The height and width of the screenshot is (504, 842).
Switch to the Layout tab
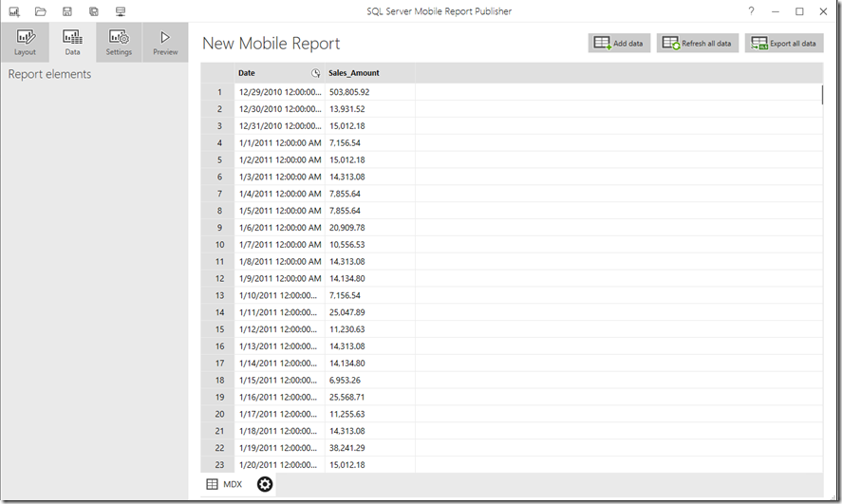pos(25,43)
